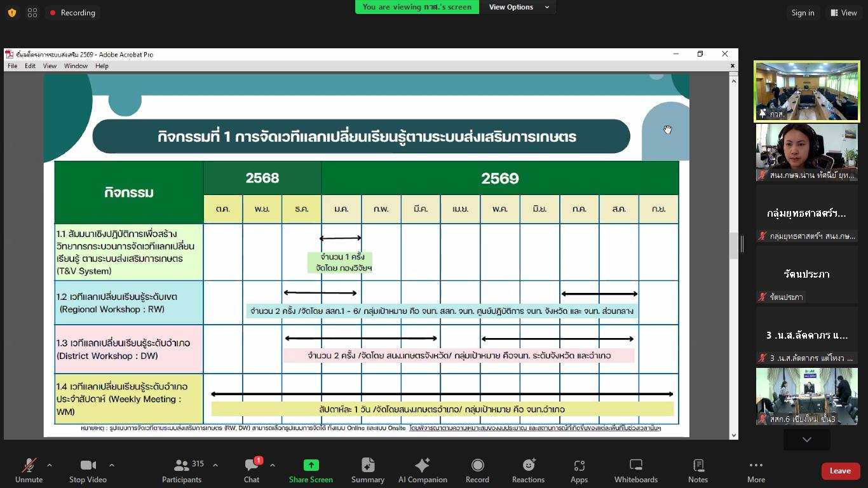Click the green Share Screen icon
868x488 pixels.
(311, 465)
